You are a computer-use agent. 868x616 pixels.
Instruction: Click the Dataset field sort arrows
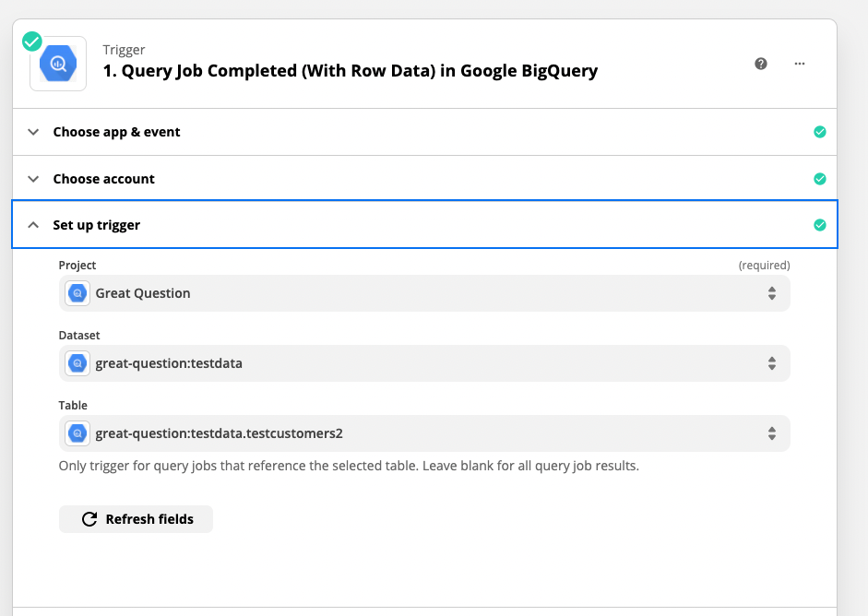(x=772, y=363)
